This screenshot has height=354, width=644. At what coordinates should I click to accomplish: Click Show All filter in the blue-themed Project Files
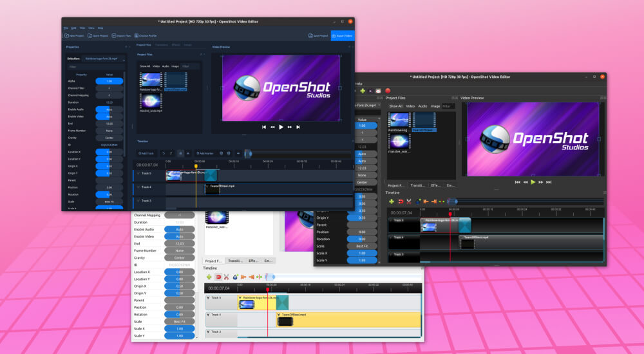pyautogui.click(x=145, y=66)
